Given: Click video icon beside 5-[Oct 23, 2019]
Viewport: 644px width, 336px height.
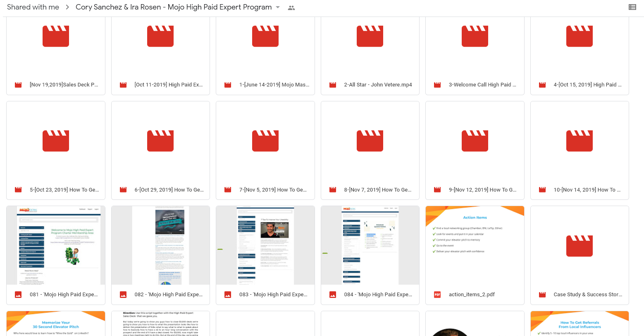Looking at the screenshot, I should pos(18,190).
